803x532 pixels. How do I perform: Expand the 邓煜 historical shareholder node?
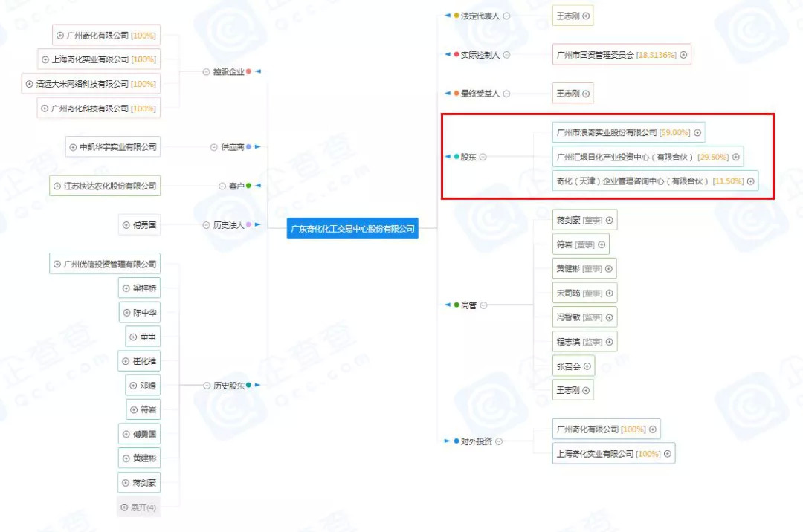[x=133, y=385]
